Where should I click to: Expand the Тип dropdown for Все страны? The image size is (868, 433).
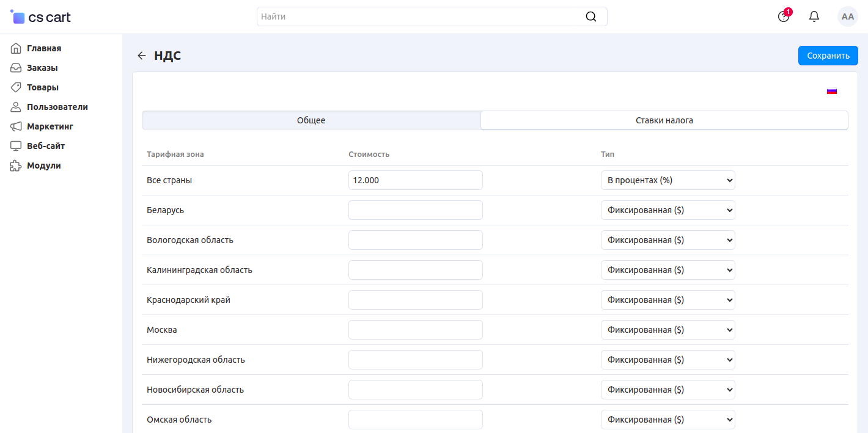click(668, 180)
